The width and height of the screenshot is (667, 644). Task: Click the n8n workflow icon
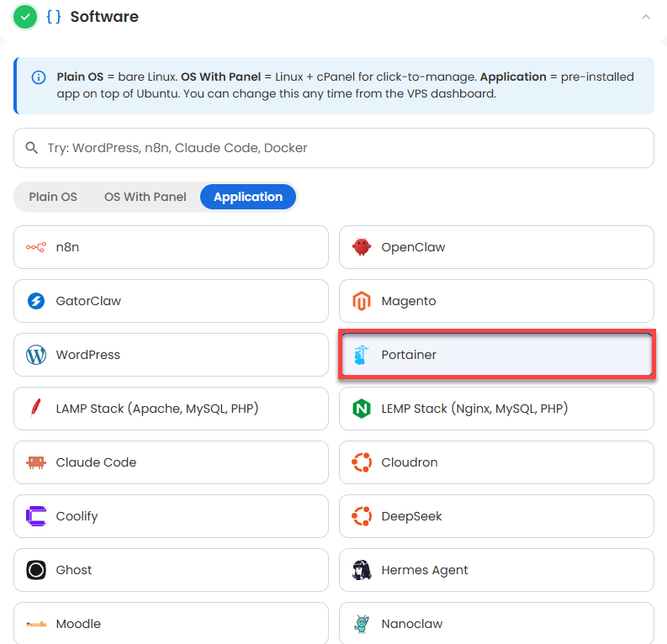click(36, 247)
